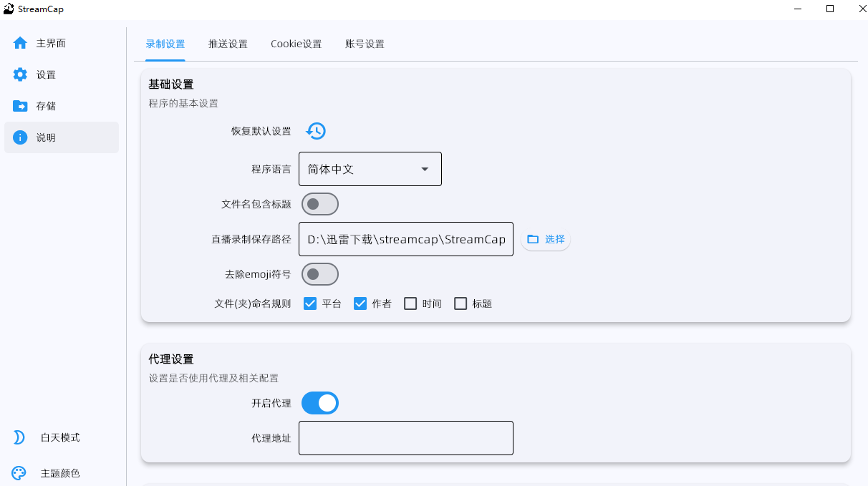Click the 选择 folder button
Image resolution: width=868 pixels, height=486 pixels.
coord(546,239)
